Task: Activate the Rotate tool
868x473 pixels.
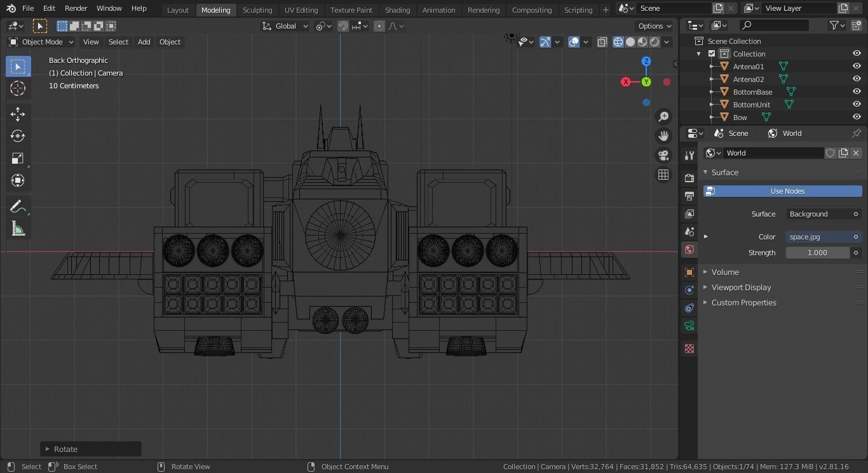Action: (18, 135)
